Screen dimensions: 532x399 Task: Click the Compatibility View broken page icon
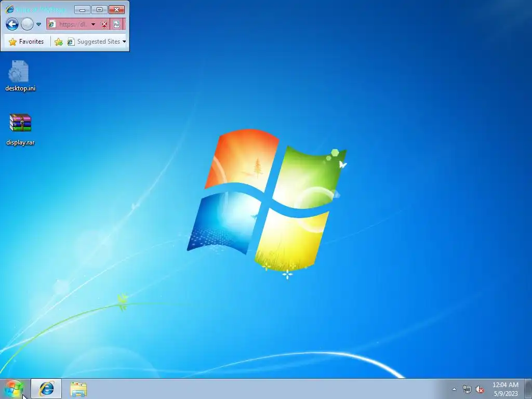(x=116, y=24)
